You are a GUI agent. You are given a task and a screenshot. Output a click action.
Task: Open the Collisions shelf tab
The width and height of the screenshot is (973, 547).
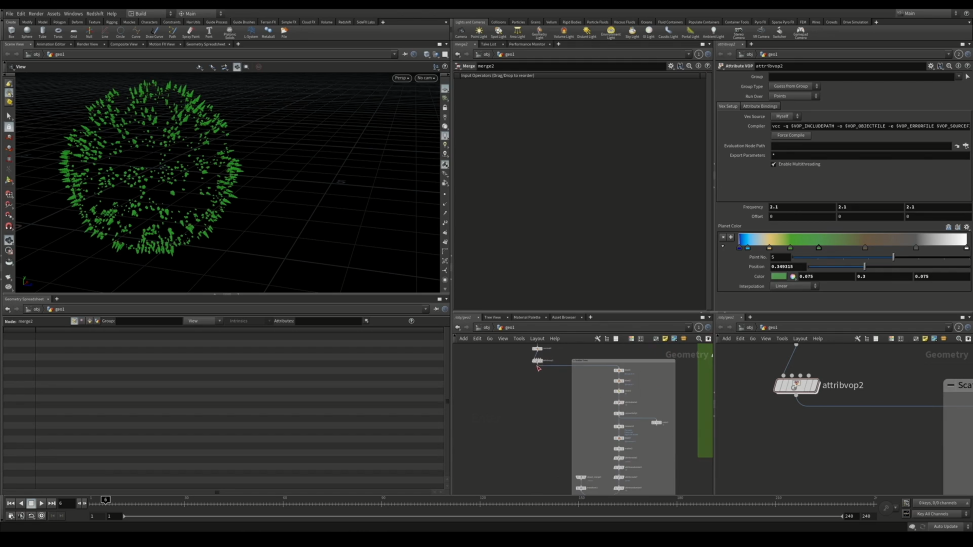[498, 22]
